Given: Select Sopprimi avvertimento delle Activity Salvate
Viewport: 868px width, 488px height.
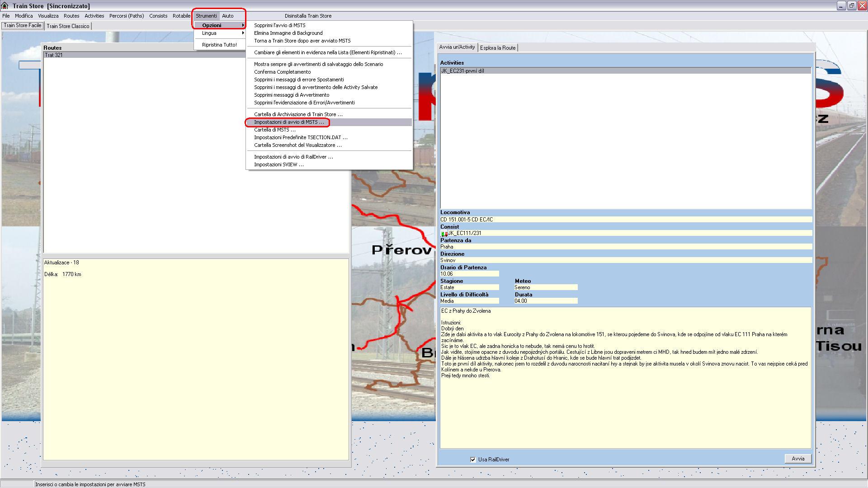Looking at the screenshot, I should click(x=329, y=87).
